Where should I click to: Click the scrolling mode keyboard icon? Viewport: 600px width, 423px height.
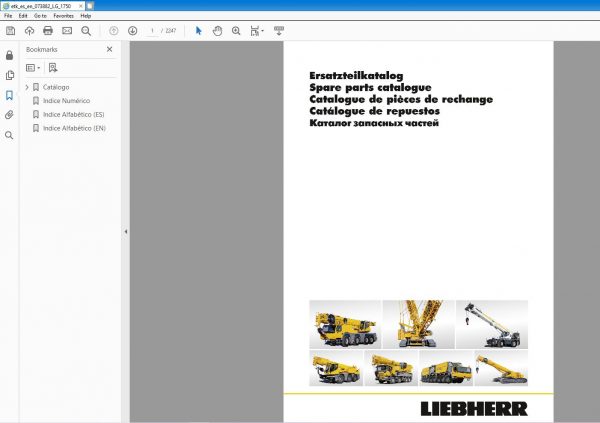[x=279, y=30]
